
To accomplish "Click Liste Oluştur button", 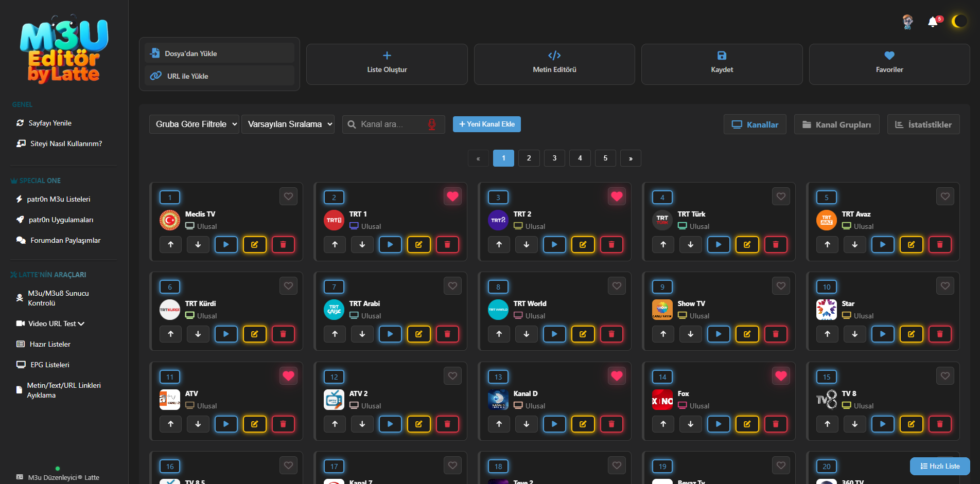I will [x=387, y=64].
